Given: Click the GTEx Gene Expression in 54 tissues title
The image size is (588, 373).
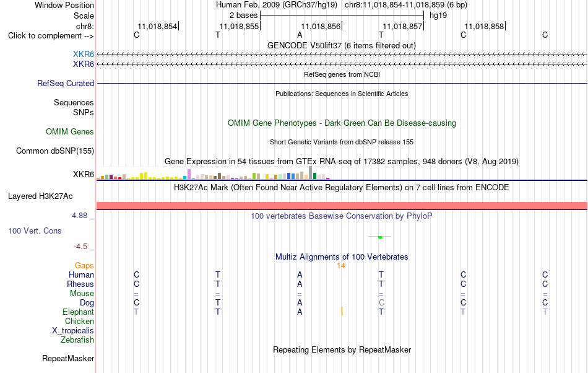Looking at the screenshot, I should 342,162.
